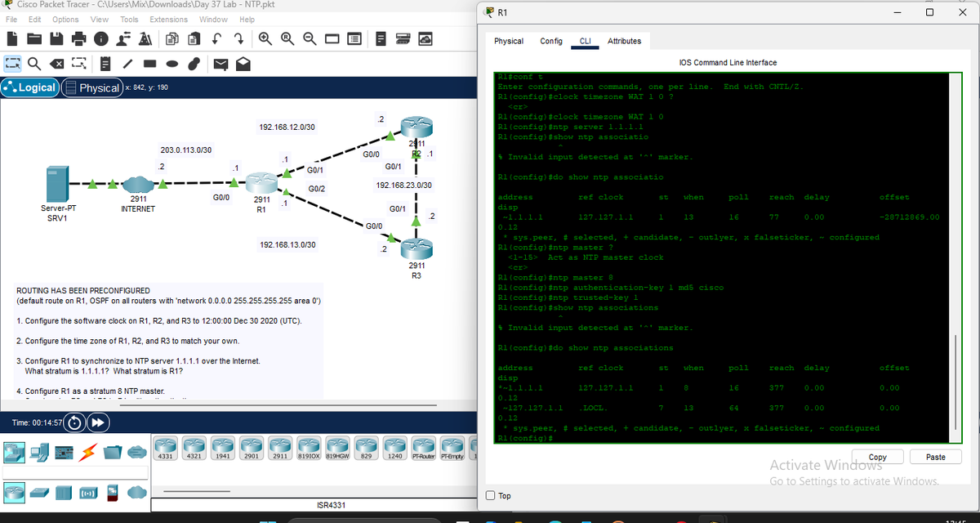Switch to Physical tab in R1 window
The width and height of the screenshot is (980, 523).
pos(509,41)
